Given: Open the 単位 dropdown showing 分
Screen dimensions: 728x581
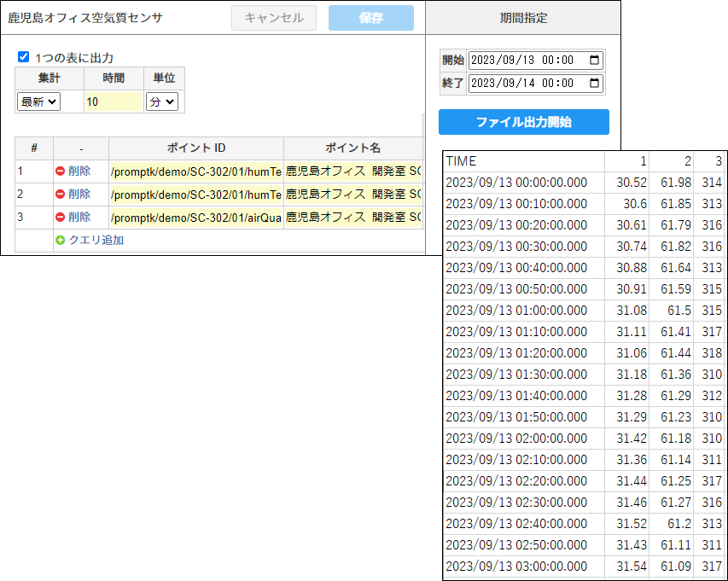Looking at the screenshot, I should point(162,102).
